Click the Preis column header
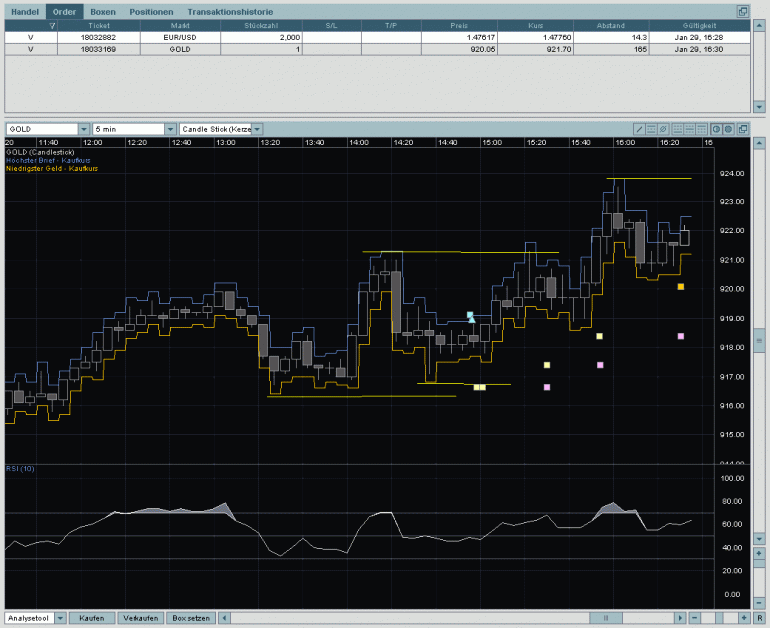Screen dimensions: 770x628 (459, 26)
